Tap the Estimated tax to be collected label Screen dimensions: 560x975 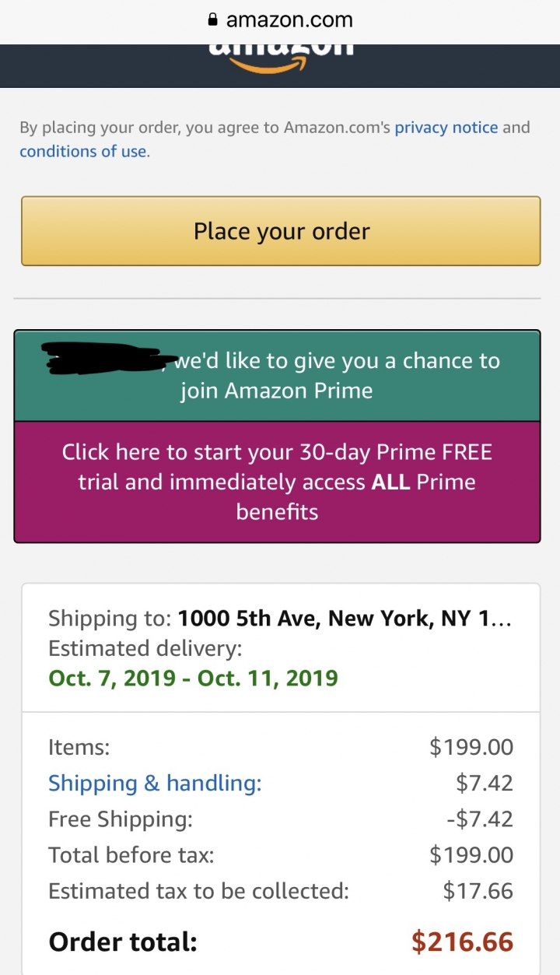point(198,891)
